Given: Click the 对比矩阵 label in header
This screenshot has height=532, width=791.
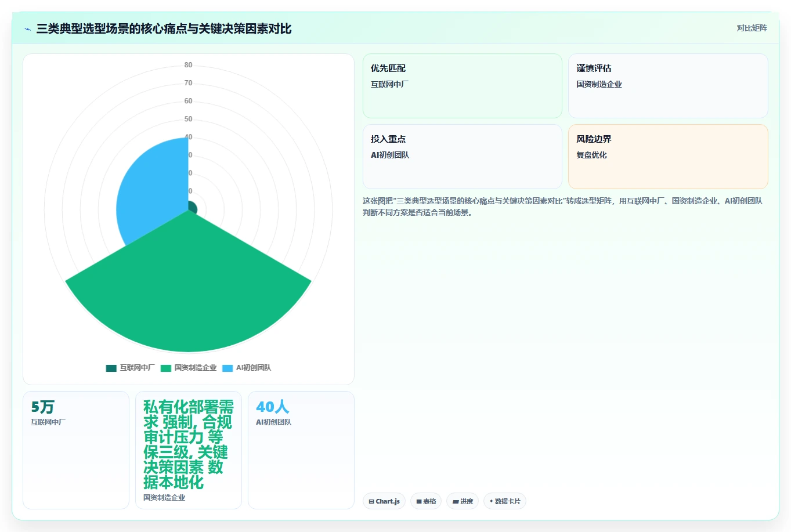Looking at the screenshot, I should 752,28.
